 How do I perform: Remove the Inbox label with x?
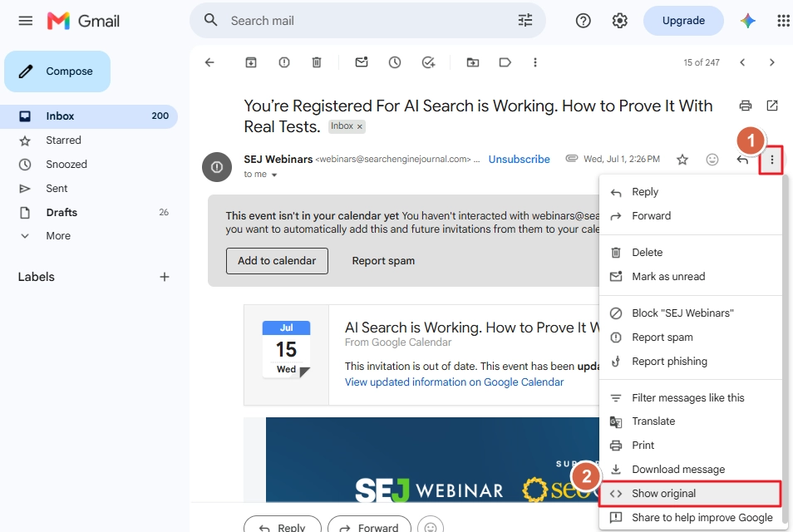360,126
